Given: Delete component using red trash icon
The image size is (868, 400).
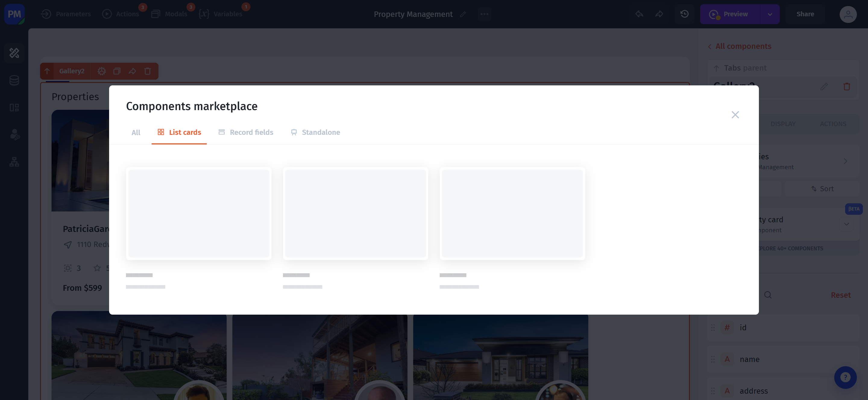Looking at the screenshot, I should 846,87.
